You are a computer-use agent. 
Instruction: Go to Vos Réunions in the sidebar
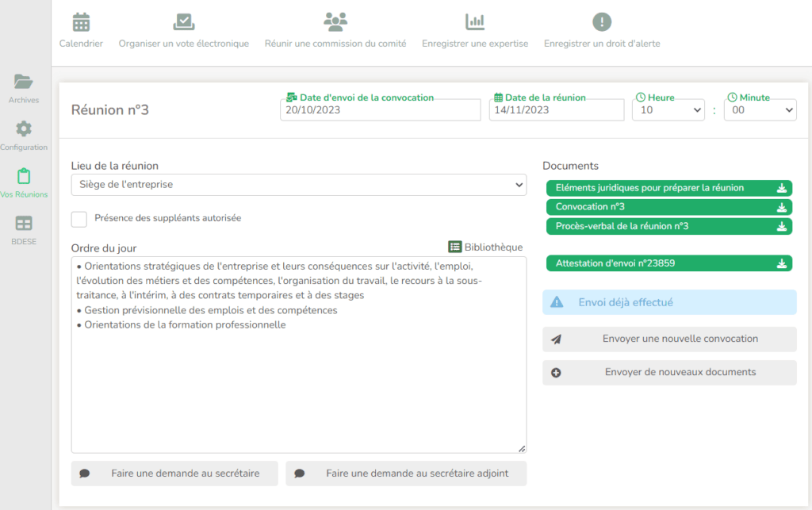click(x=24, y=176)
